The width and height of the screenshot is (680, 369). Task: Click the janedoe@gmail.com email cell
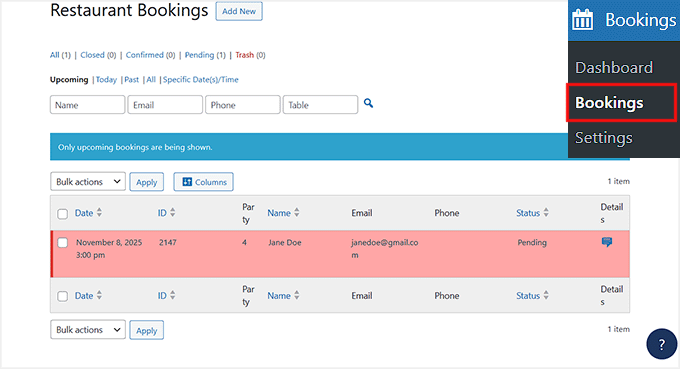(384, 248)
